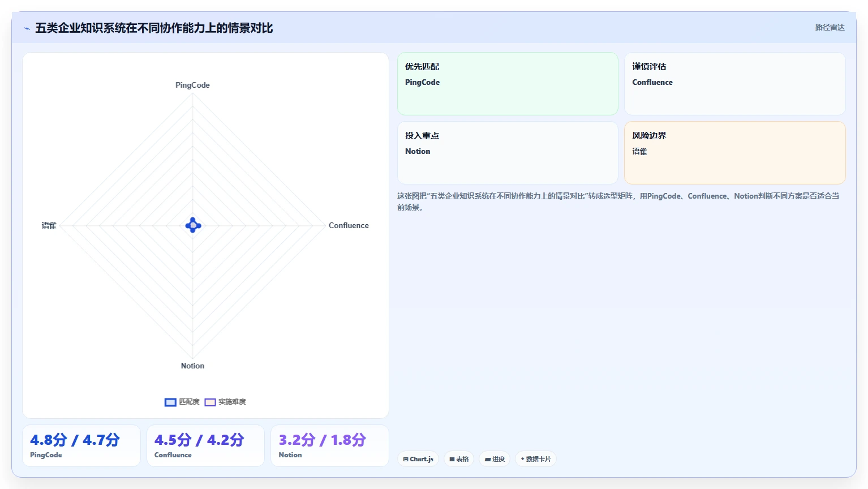Click the 实施难度 purple legend swatch
Viewport: 868px width, 489px height.
pyautogui.click(x=210, y=402)
